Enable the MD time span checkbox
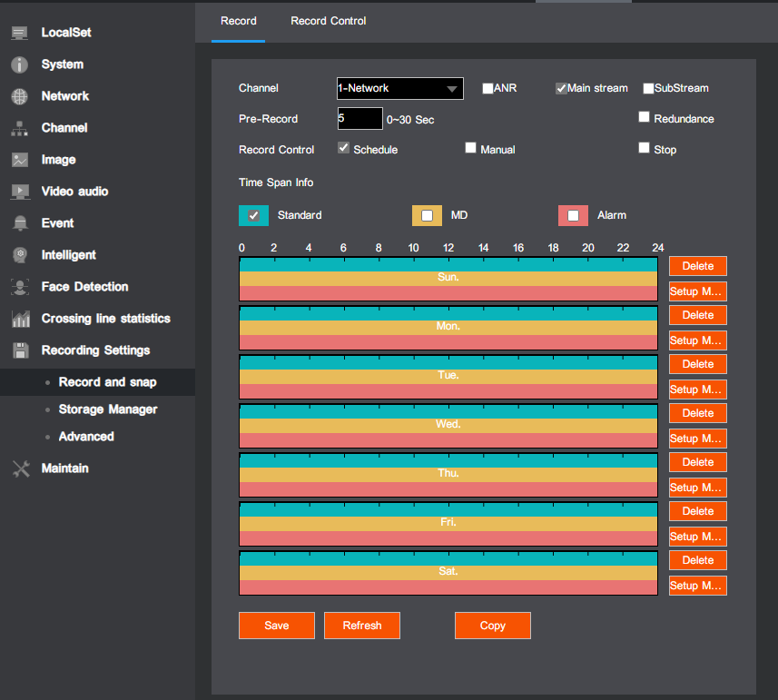The image size is (778, 700). click(x=427, y=216)
